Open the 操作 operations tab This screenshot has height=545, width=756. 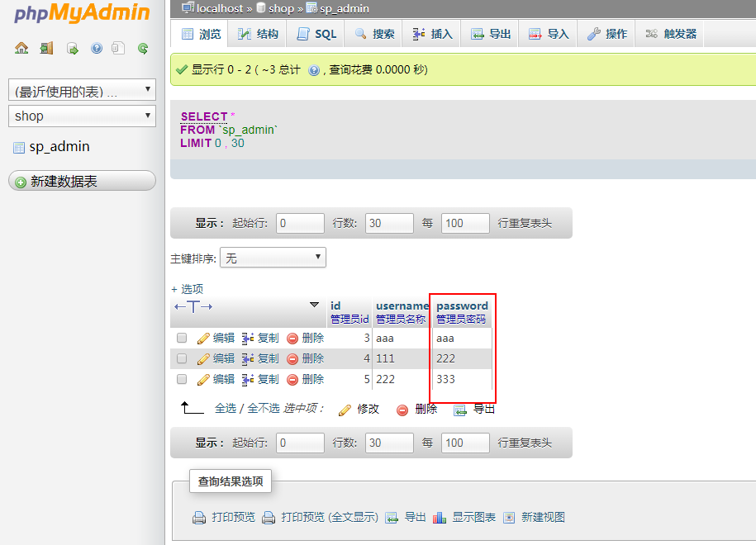(x=607, y=34)
